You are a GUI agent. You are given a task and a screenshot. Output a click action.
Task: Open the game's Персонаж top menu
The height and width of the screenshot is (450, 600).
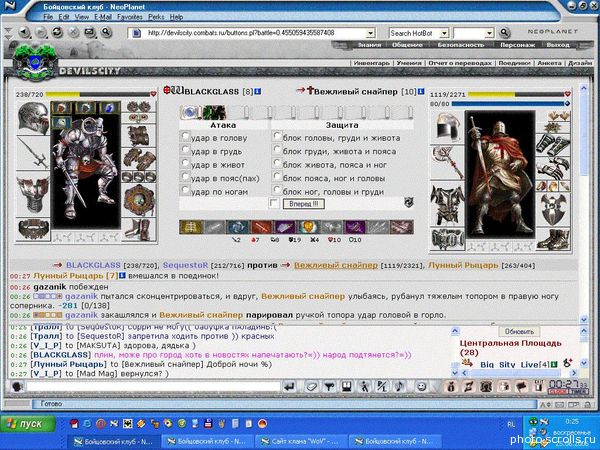[x=517, y=45]
